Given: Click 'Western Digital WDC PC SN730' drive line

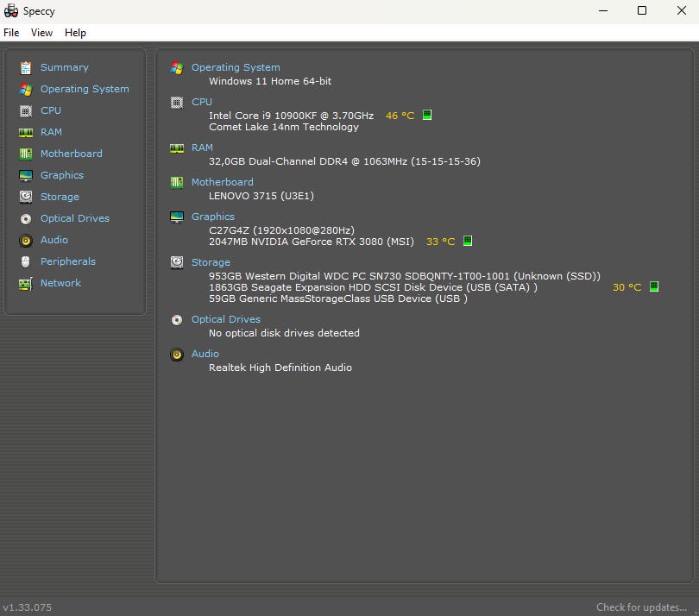Looking at the screenshot, I should (x=405, y=276).
